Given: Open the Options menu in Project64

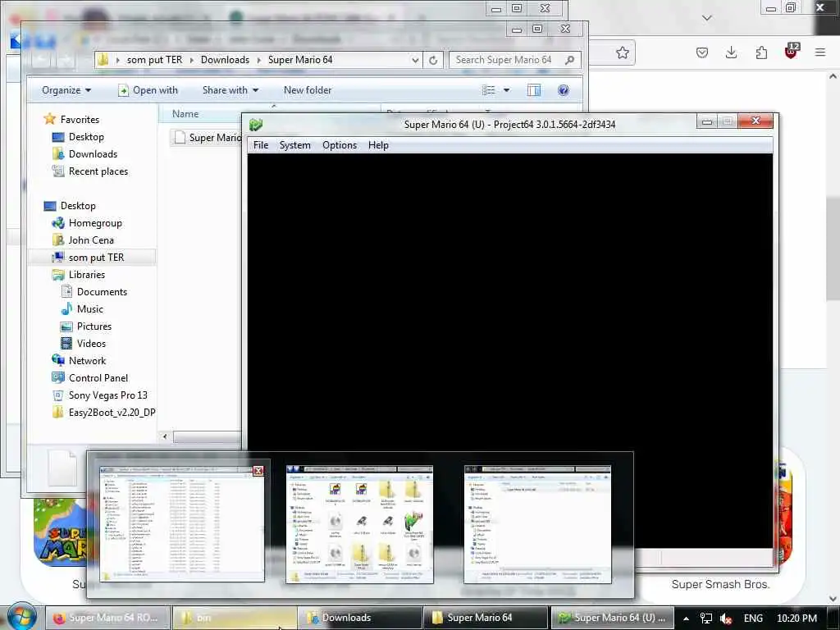Looking at the screenshot, I should click(x=339, y=145).
